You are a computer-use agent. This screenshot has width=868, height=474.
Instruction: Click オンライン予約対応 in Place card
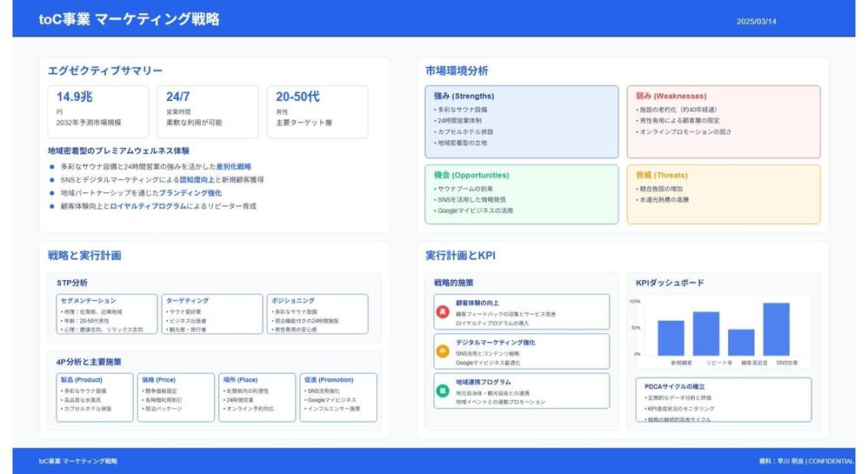point(249,409)
